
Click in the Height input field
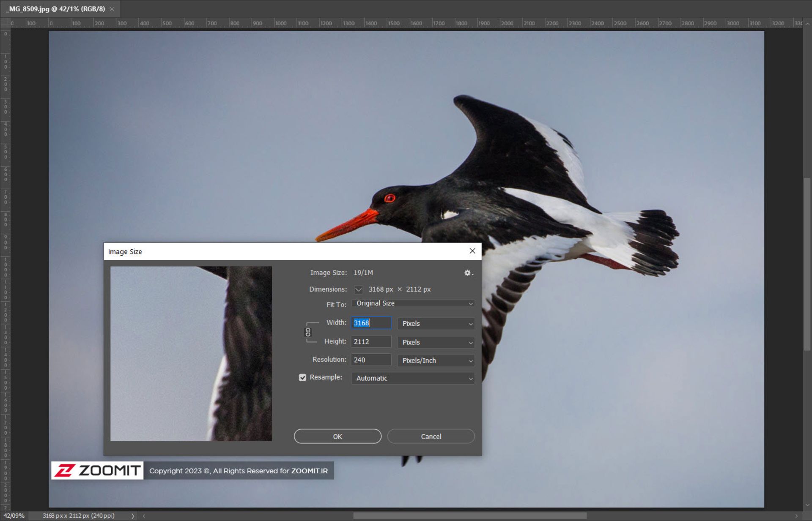[x=371, y=342]
